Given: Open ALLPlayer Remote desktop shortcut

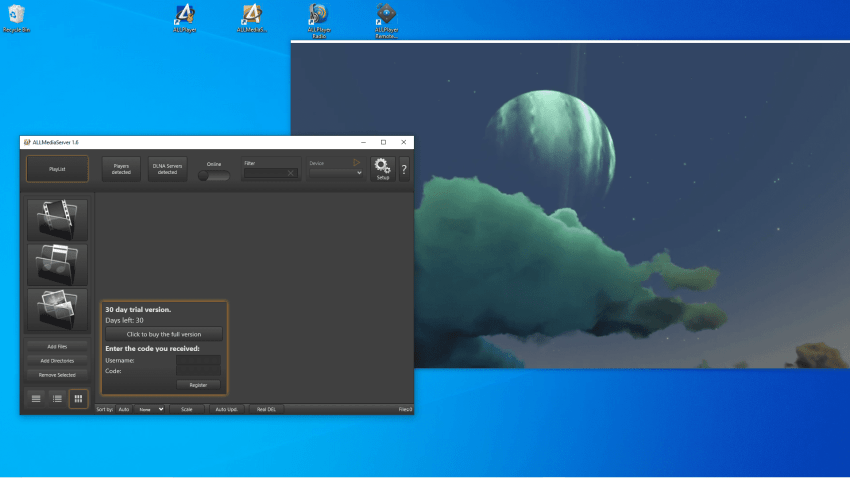Looking at the screenshot, I should click(x=386, y=21).
